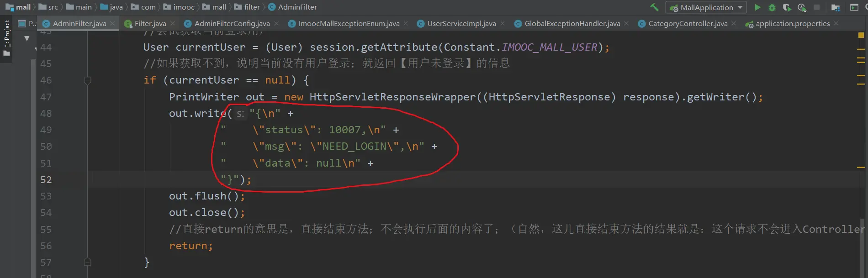868x278 pixels.
Task: Click the 10007 status value on line 49
Action: tap(345, 130)
